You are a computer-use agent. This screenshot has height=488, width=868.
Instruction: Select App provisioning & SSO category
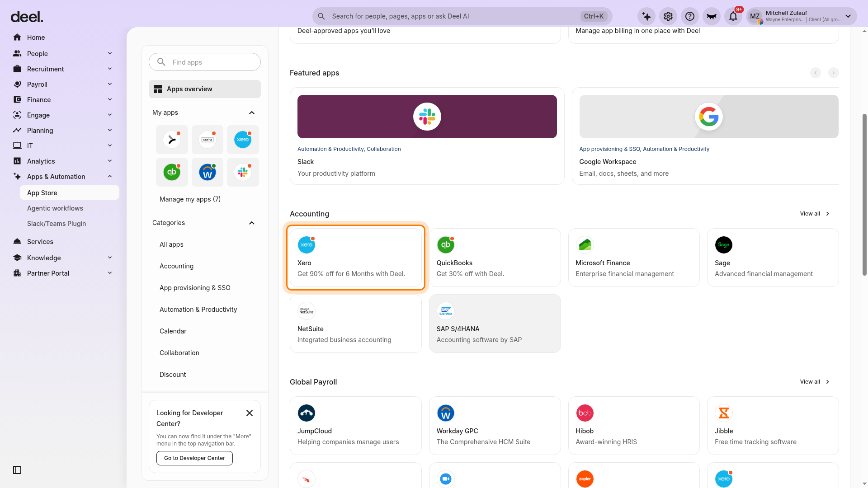pos(195,288)
